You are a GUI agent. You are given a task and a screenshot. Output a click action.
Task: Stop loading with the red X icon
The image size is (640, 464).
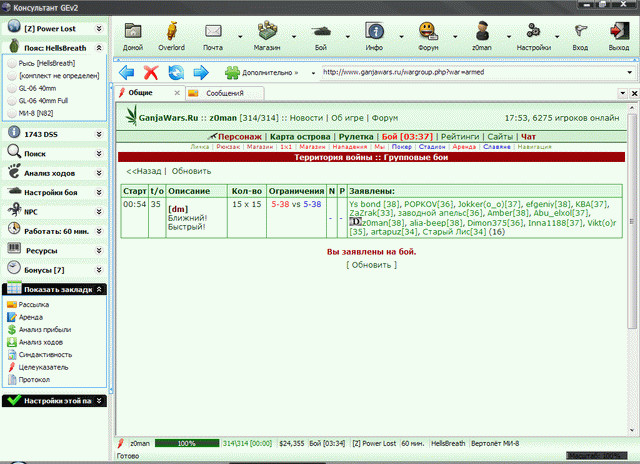[151, 73]
